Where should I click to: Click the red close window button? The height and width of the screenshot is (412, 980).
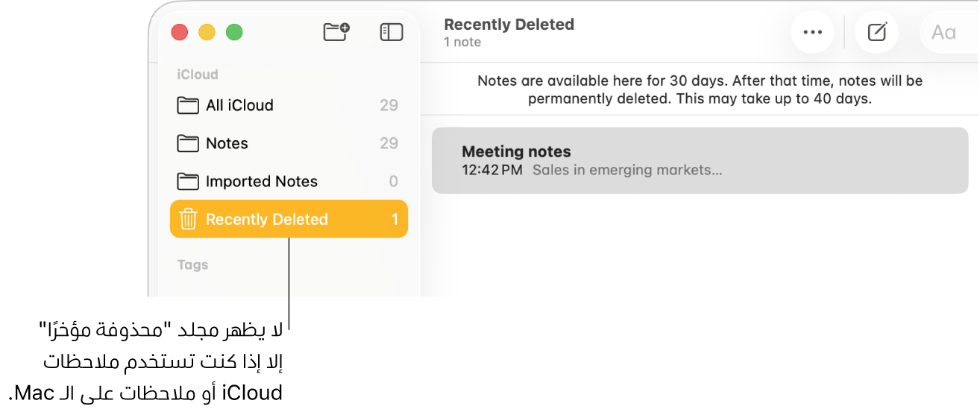(179, 32)
